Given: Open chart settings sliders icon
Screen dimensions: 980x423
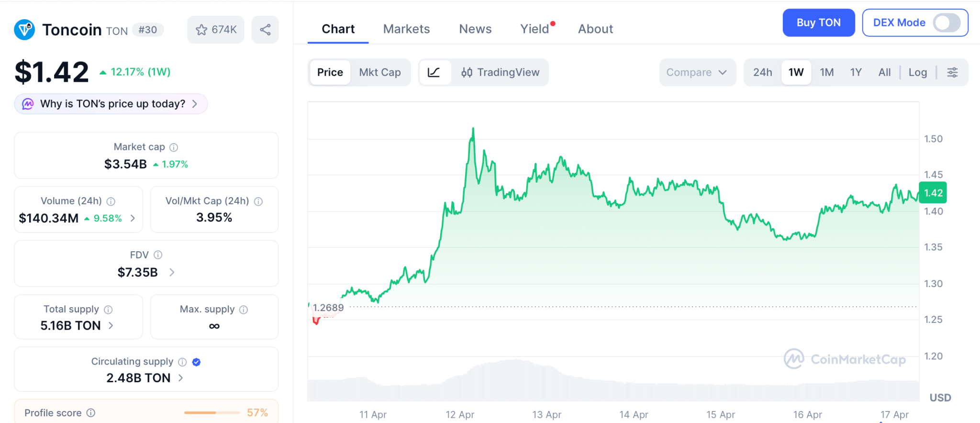Looking at the screenshot, I should (952, 72).
